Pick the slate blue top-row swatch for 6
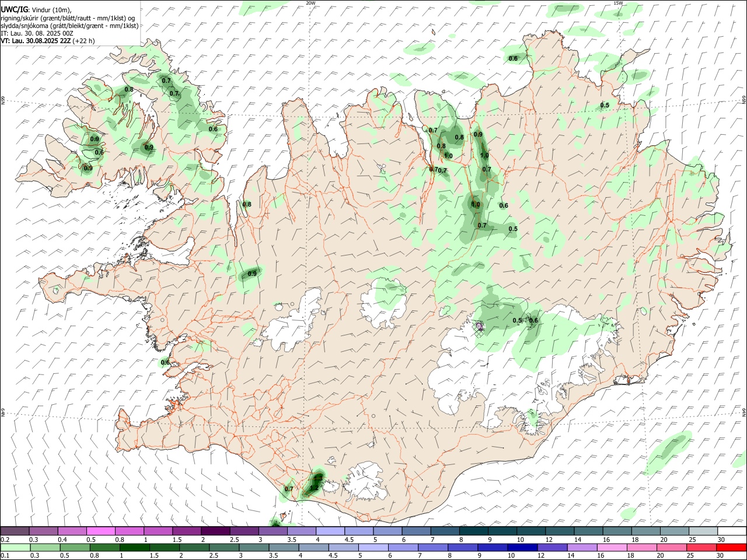 pos(416,531)
